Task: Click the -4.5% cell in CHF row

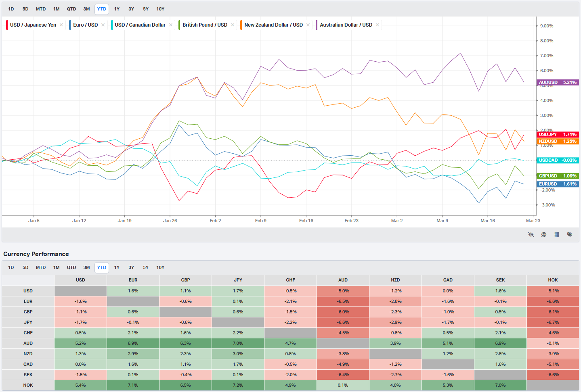Action: click(343, 333)
